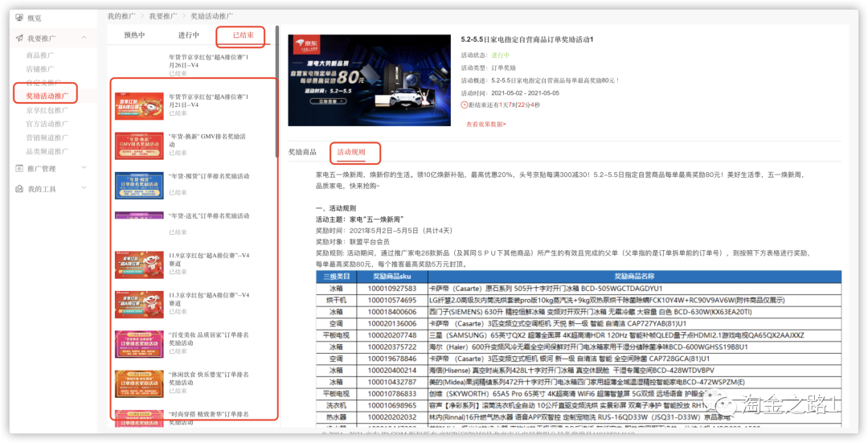The image size is (868, 443).
Task: Expand the 推广管理 menu chevron
Action: (x=84, y=168)
